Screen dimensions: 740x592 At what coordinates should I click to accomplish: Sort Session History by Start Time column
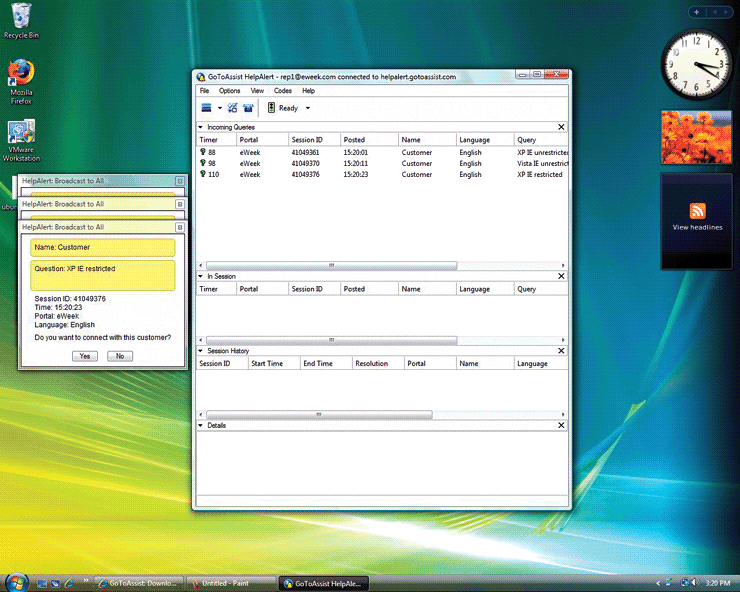click(274, 364)
